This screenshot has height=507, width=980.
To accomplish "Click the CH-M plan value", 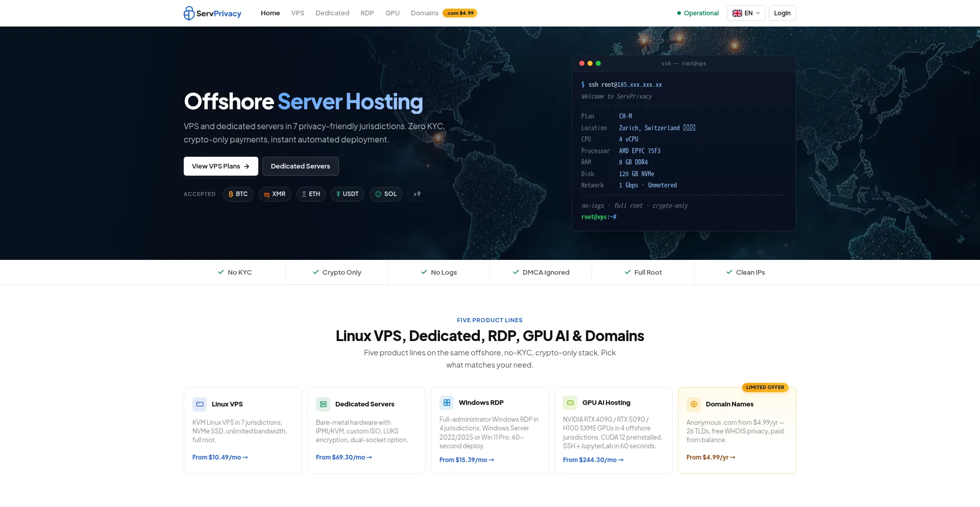I will point(625,116).
